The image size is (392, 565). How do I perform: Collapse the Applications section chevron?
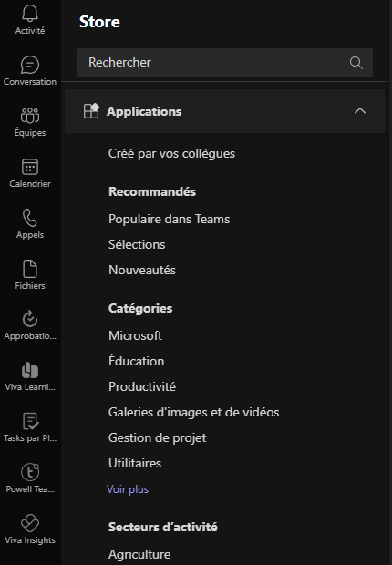coord(360,111)
